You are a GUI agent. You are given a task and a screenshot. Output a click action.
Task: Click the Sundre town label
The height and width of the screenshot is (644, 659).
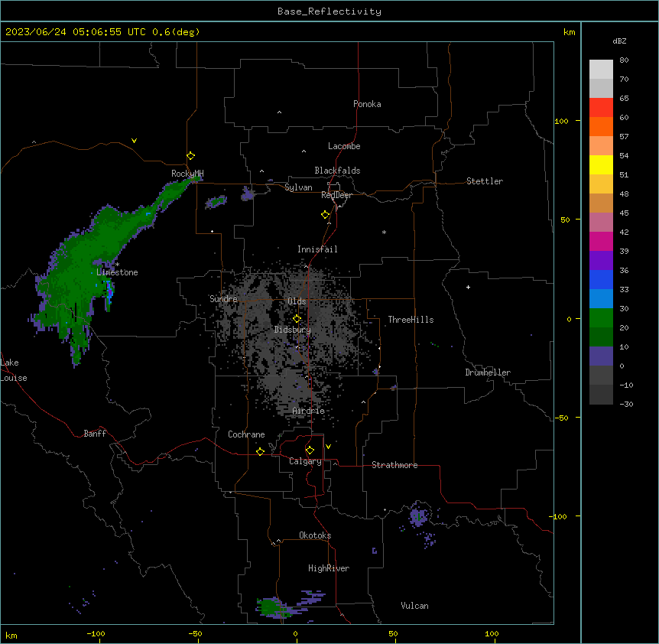coord(223,299)
